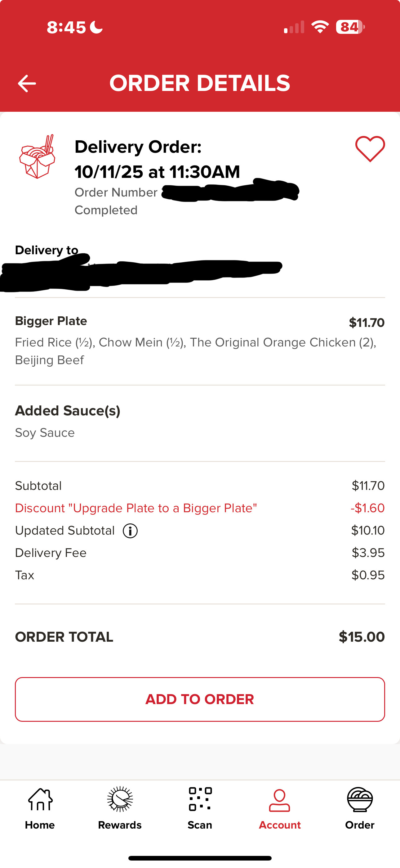Tap the ORDER DETAILS header title
This screenshot has width=400, height=868.
(200, 83)
